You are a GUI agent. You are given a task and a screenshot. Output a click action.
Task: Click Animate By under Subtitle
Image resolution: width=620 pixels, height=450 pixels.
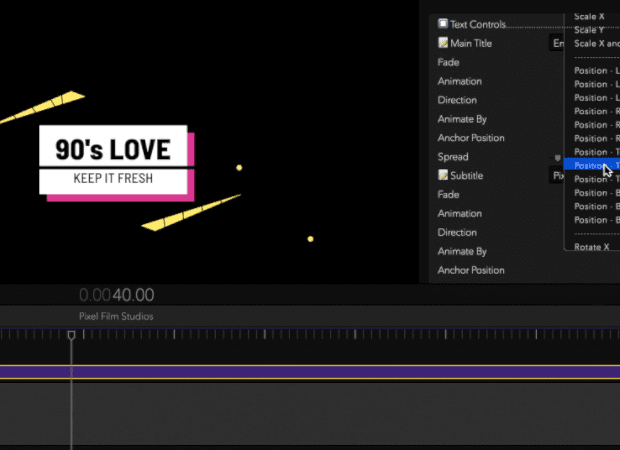point(462,251)
